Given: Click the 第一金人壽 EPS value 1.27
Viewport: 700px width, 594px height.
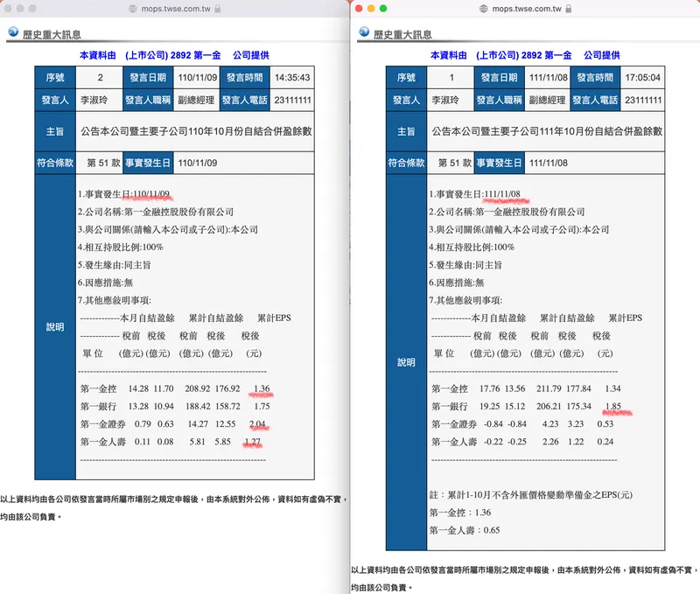Looking at the screenshot, I should [253, 442].
